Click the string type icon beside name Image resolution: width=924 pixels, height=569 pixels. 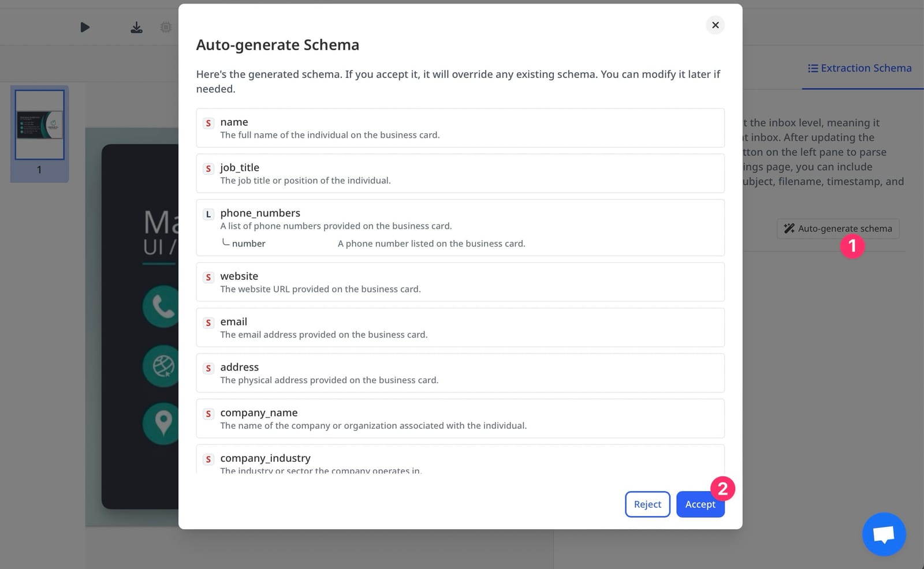click(208, 123)
